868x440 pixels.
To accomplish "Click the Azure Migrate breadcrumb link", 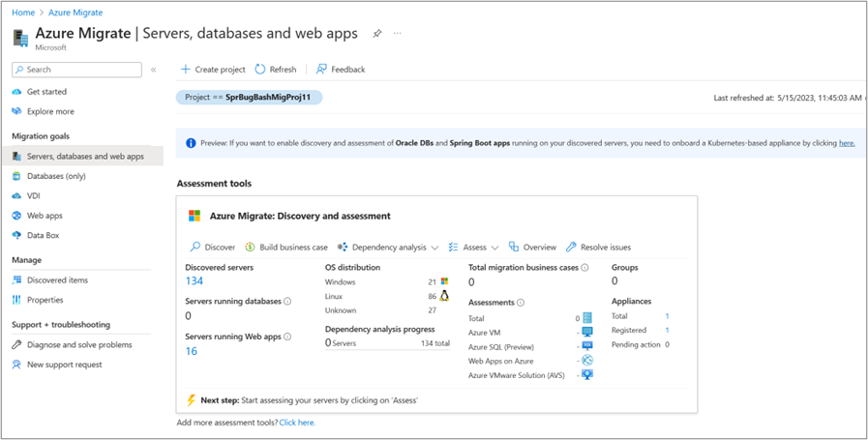I will pyautogui.click(x=75, y=13).
